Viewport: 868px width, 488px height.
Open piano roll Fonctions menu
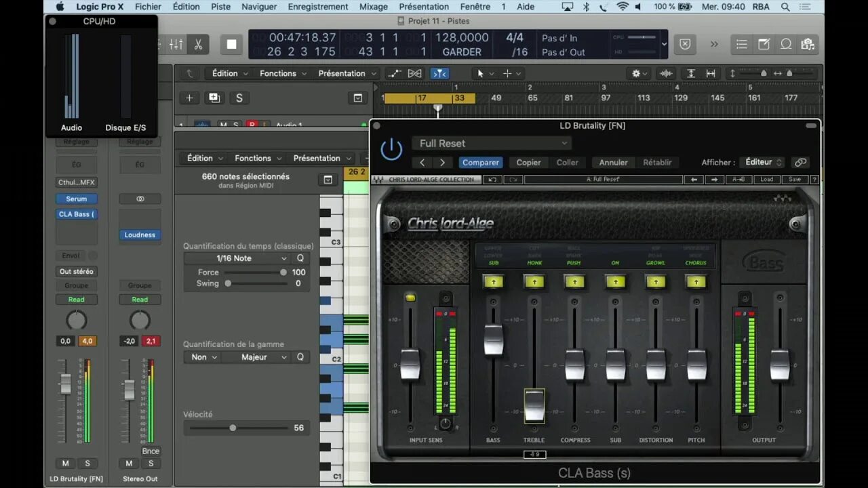pos(258,158)
